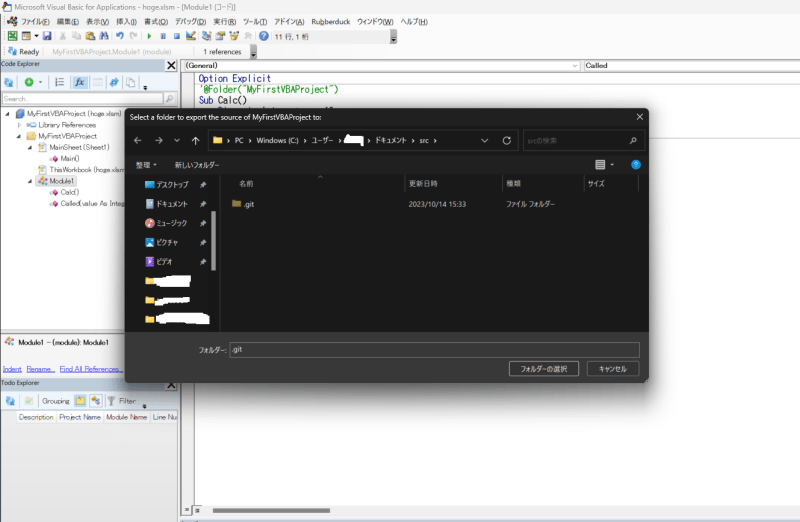Toggle grouping by marker folder icon in Todo Explorer
The width and height of the screenshot is (800, 522).
click(80, 401)
